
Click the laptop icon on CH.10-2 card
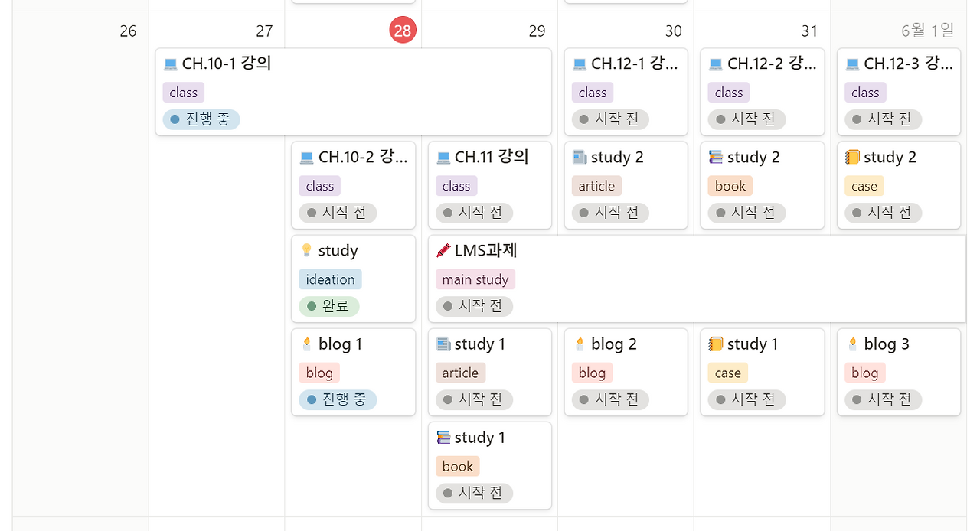coord(306,157)
